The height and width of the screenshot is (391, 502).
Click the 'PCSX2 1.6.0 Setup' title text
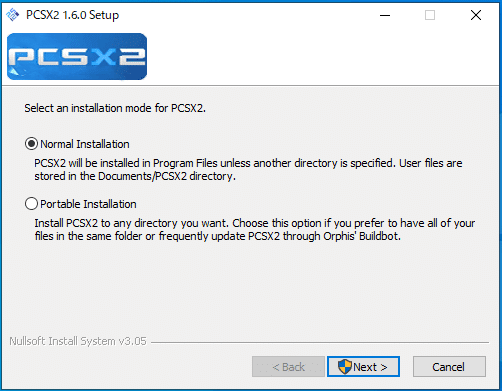pyautogui.click(x=72, y=15)
